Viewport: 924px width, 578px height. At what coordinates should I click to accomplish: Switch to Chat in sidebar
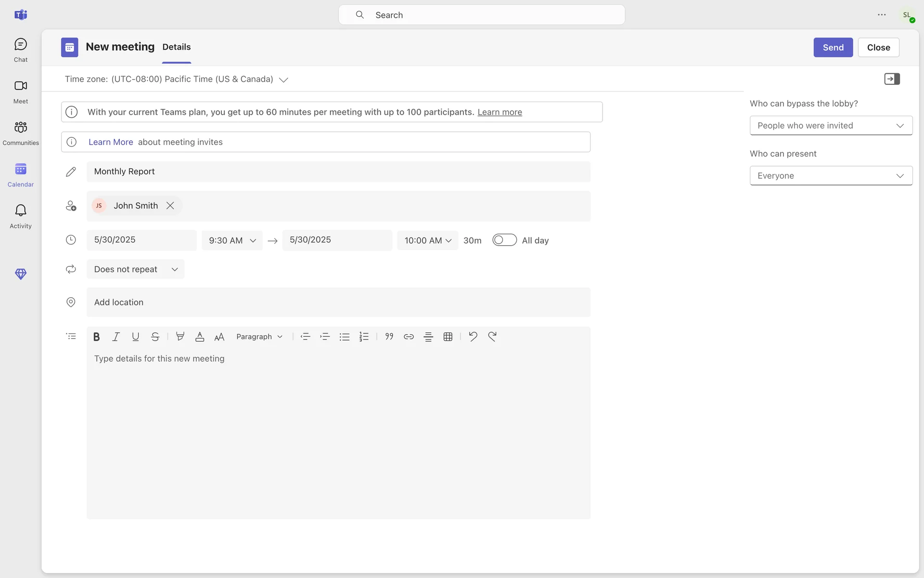pyautogui.click(x=21, y=50)
